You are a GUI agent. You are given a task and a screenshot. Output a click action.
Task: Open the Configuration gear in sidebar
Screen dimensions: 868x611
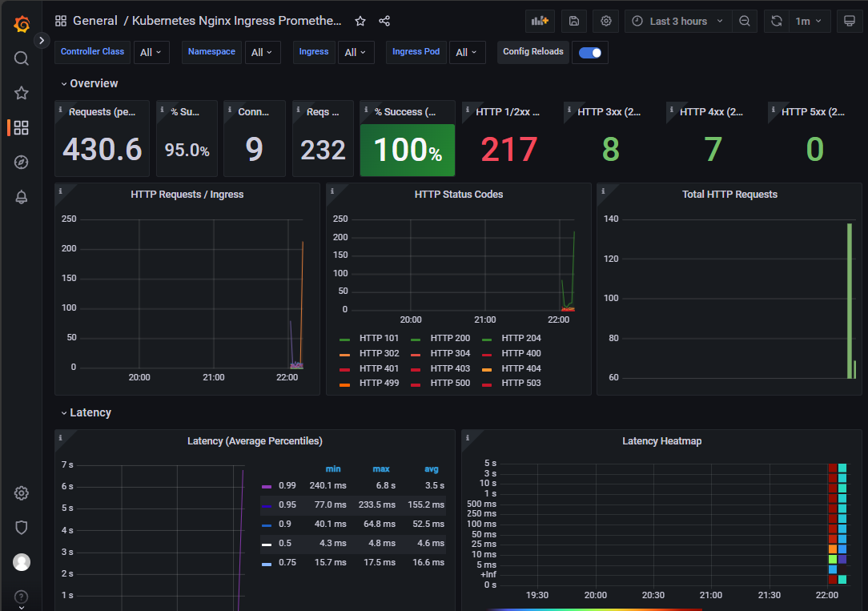21,493
